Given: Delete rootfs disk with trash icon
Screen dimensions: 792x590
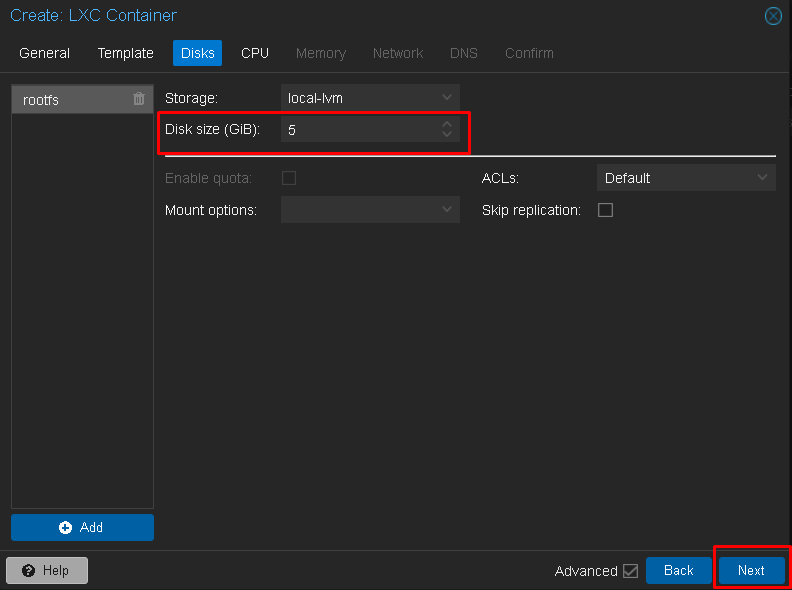Looking at the screenshot, I should [x=139, y=99].
